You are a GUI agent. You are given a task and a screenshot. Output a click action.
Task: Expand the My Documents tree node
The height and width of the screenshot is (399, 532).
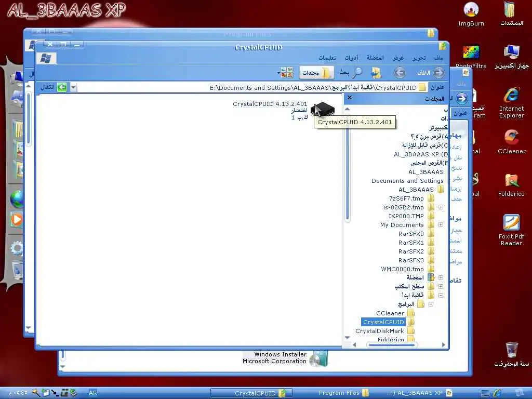[441, 224]
